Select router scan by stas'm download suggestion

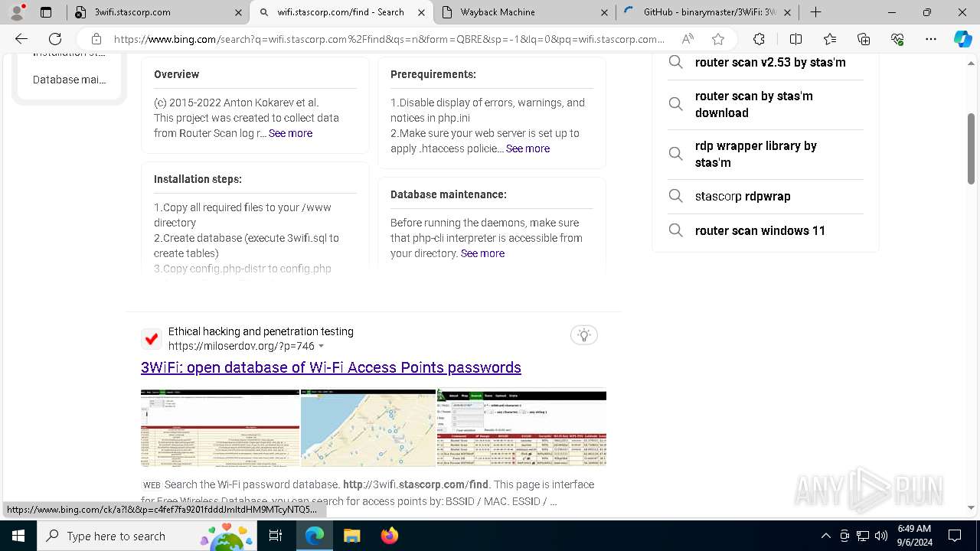tap(766, 104)
